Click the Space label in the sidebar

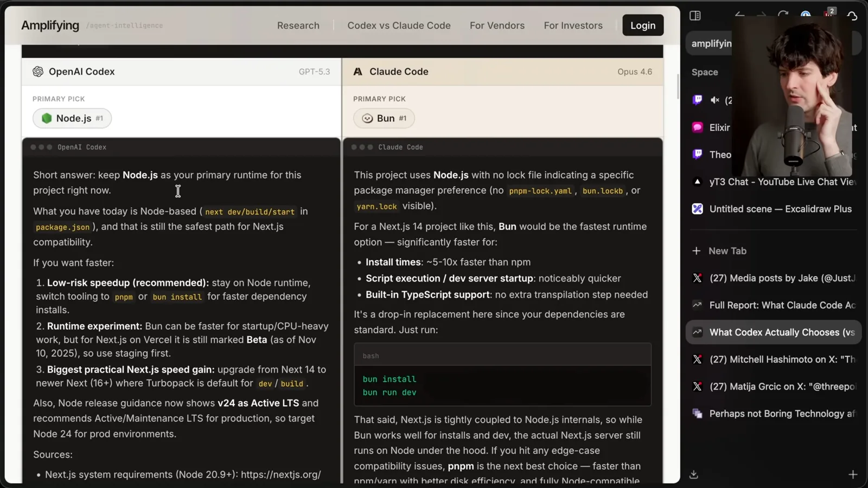pos(705,72)
